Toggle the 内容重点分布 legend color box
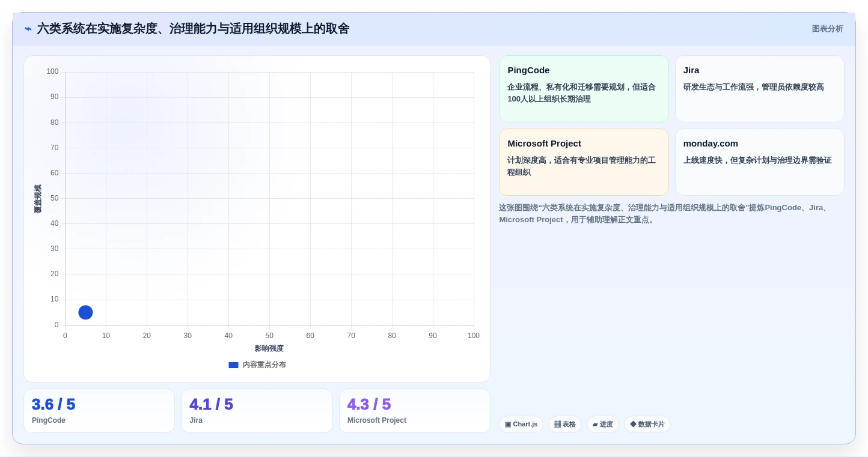 (x=233, y=365)
